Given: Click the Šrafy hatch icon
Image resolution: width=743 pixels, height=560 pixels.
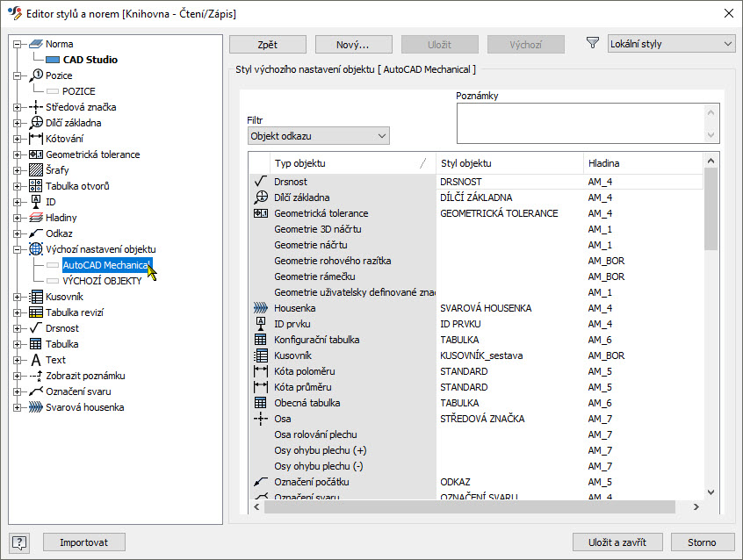Looking at the screenshot, I should click(x=35, y=169).
